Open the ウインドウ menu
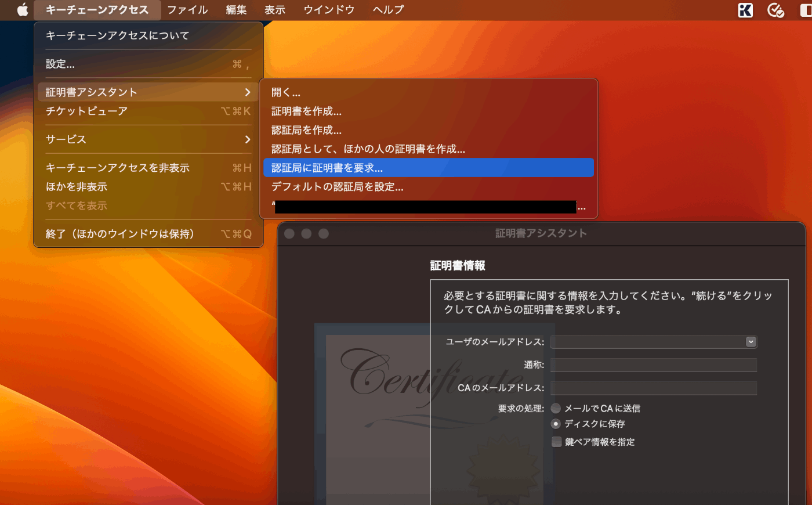The height and width of the screenshot is (505, 812). 329,10
